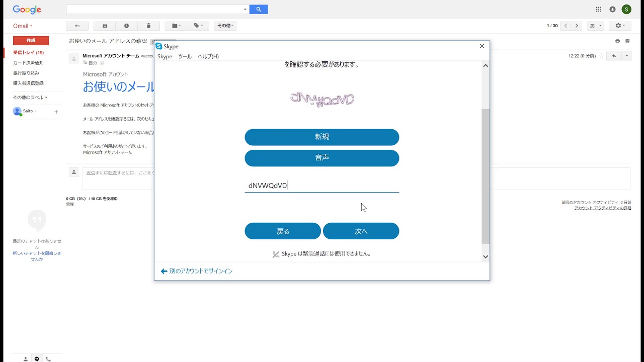
Task: Open the Gmail Labels tag dropdown
Action: click(198, 26)
